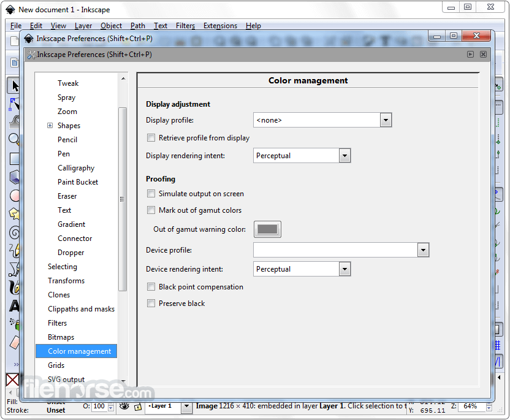The height and width of the screenshot is (420, 510).
Task: Open the Device rendering intent dropdown
Action: [344, 269]
